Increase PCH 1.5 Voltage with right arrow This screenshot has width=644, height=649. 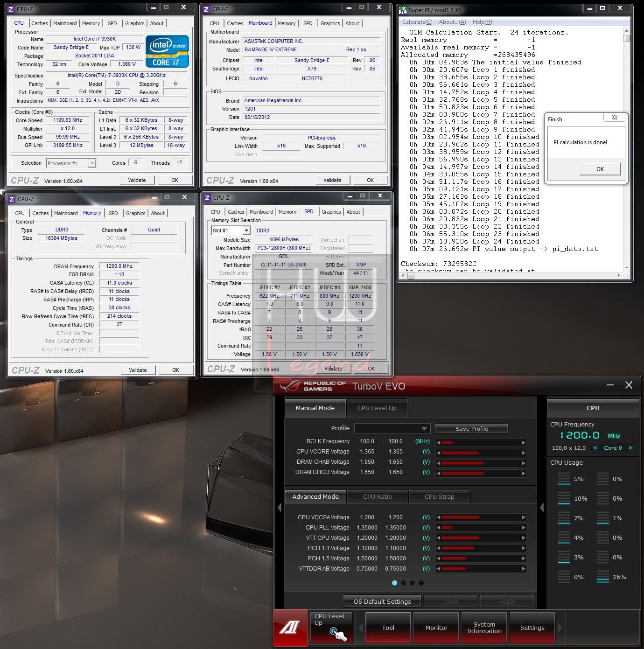tap(524, 558)
